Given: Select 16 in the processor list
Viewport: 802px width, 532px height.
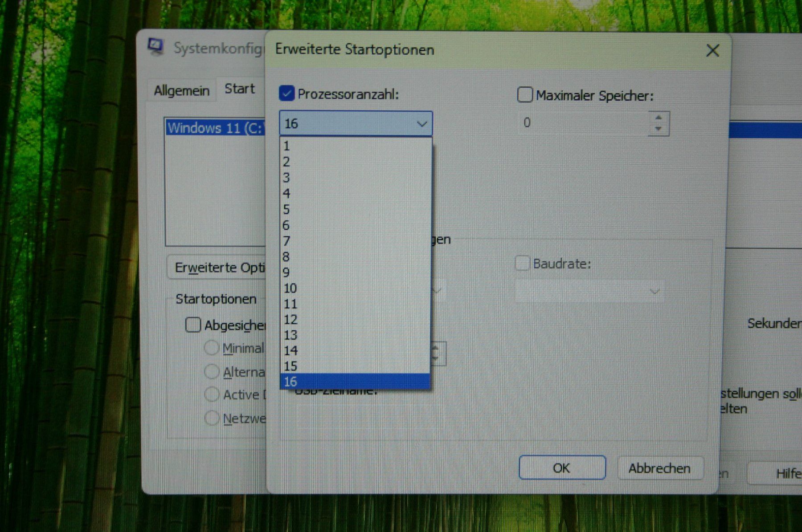Looking at the screenshot, I should coord(356,382).
